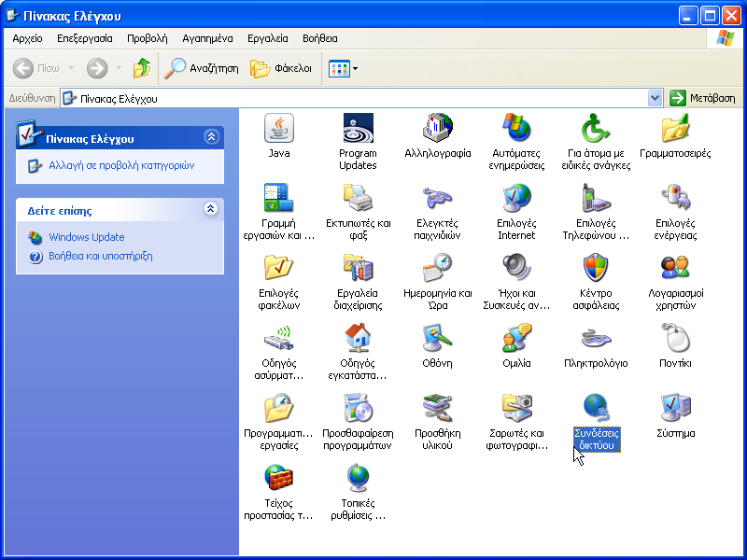Collapse the Δείτε επίσης panel
747x560 pixels.
coord(211,209)
